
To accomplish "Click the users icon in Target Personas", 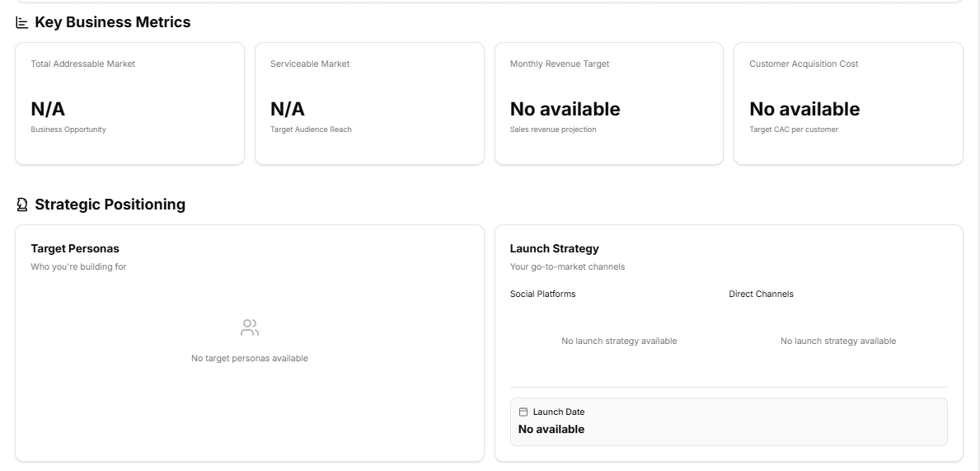I will pos(250,327).
